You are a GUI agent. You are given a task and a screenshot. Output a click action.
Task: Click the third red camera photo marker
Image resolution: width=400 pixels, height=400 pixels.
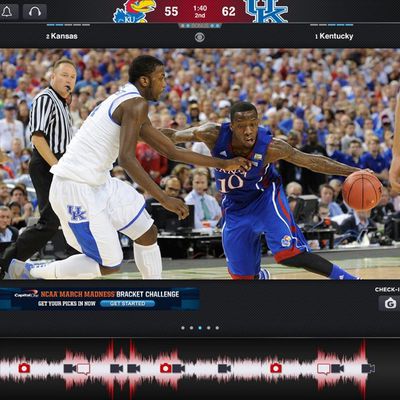pos(276,368)
